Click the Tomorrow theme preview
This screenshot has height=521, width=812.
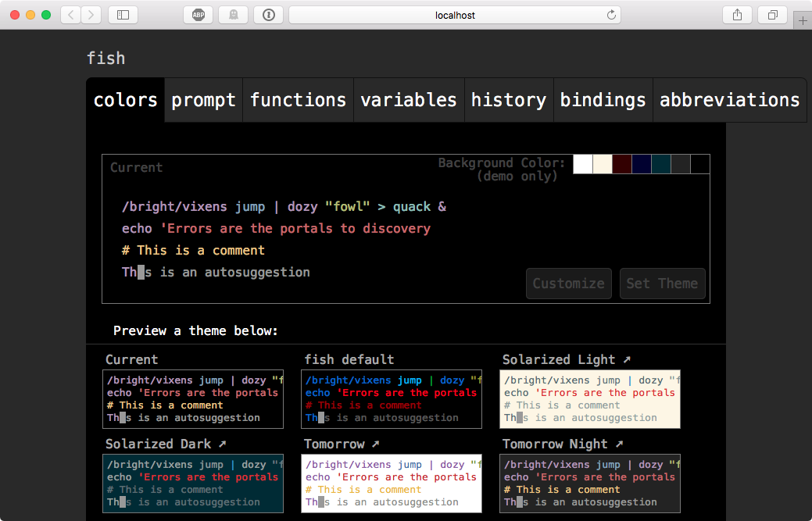click(x=391, y=483)
